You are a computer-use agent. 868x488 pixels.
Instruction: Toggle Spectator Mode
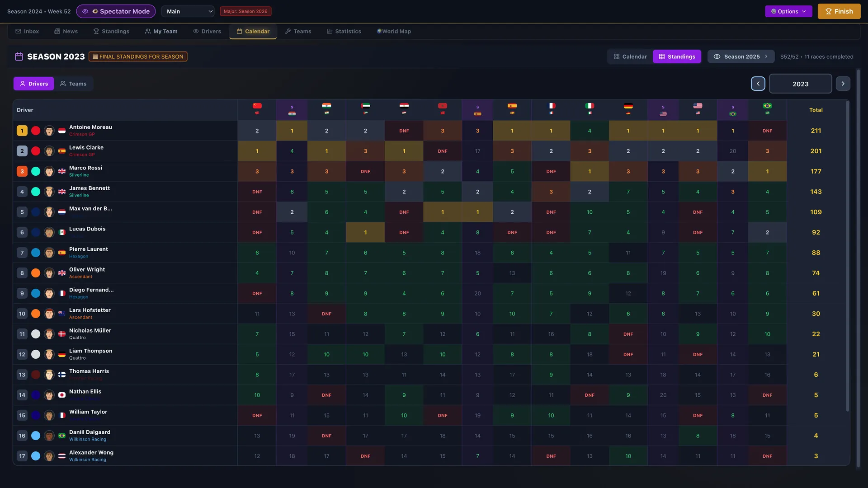click(116, 11)
